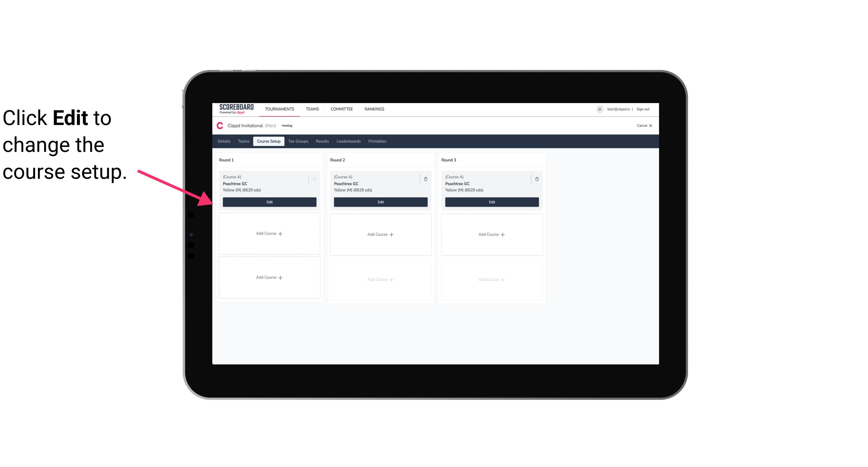Click the Details tab
Image resolution: width=868 pixels, height=467 pixels.
225,141
